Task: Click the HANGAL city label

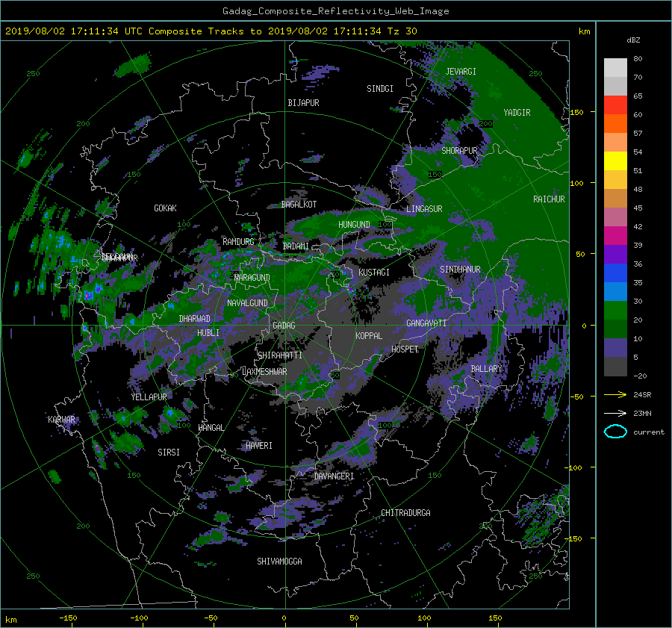Action: point(211,428)
